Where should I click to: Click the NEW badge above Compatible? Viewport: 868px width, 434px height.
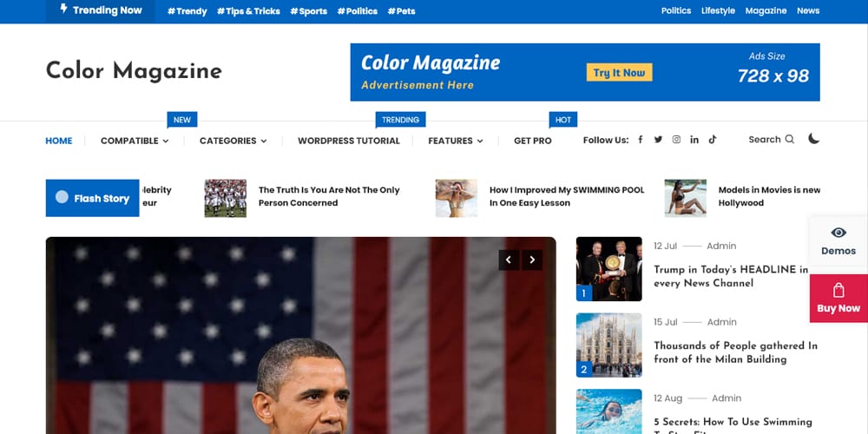point(182,120)
